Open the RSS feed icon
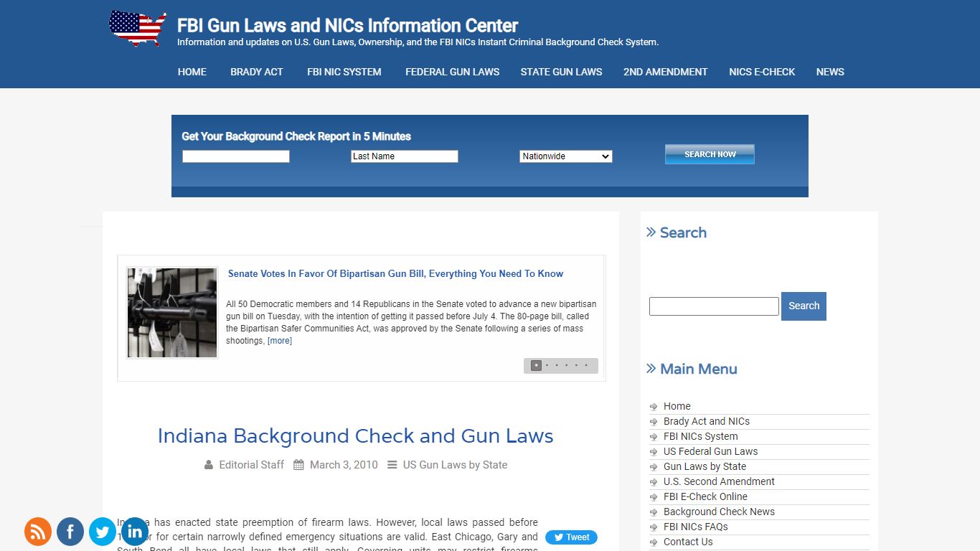The height and width of the screenshot is (551, 980). tap(38, 532)
